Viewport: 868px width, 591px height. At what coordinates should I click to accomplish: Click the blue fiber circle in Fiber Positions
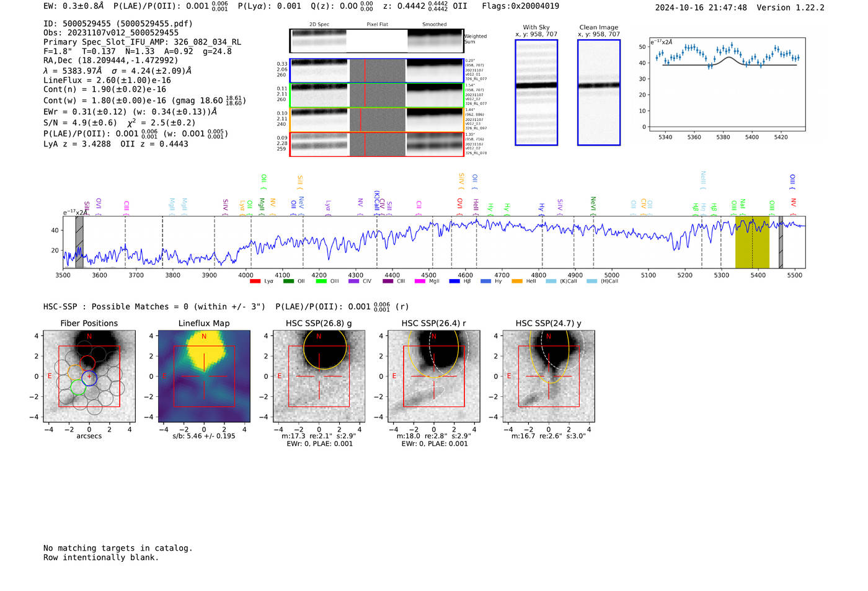pos(89,378)
